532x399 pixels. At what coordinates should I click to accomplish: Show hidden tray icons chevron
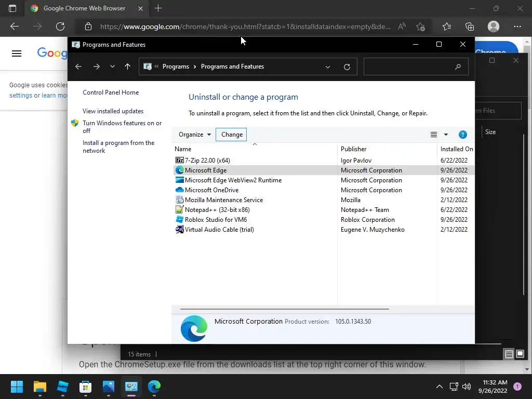(440, 387)
